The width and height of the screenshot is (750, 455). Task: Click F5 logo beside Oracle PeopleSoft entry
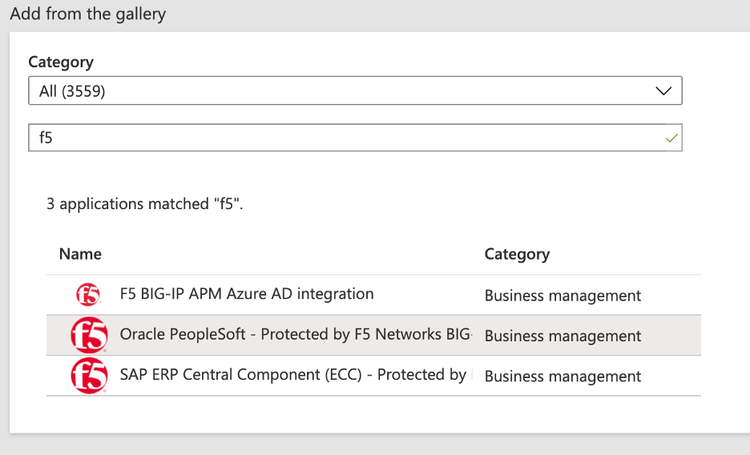pos(89,336)
